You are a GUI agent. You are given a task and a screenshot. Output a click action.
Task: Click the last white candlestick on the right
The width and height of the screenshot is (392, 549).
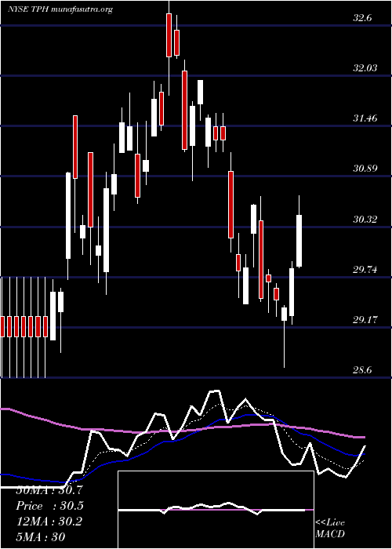click(299, 241)
